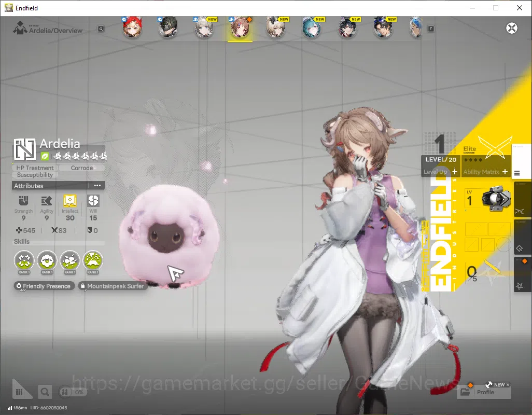Click the 0% progress pill icon
The height and width of the screenshot is (415, 532).
73,392
